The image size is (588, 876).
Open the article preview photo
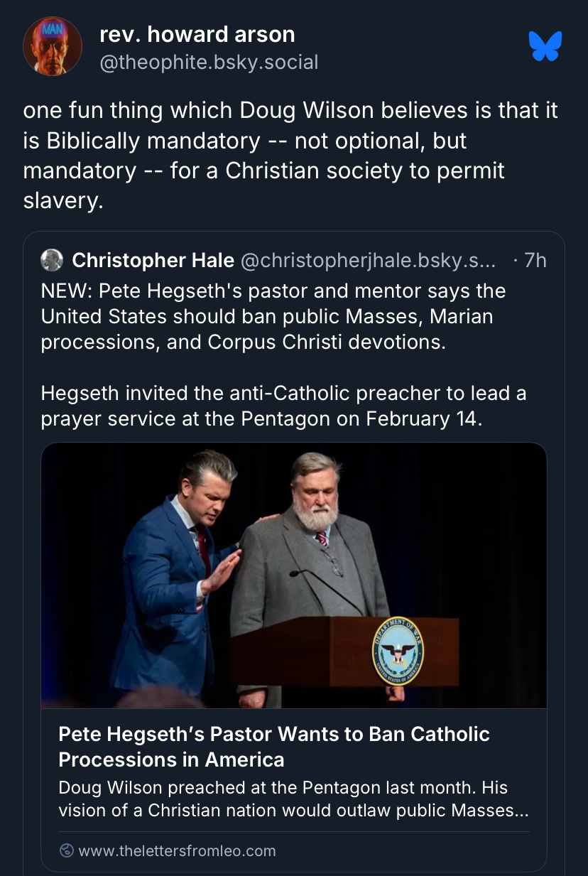(293, 575)
